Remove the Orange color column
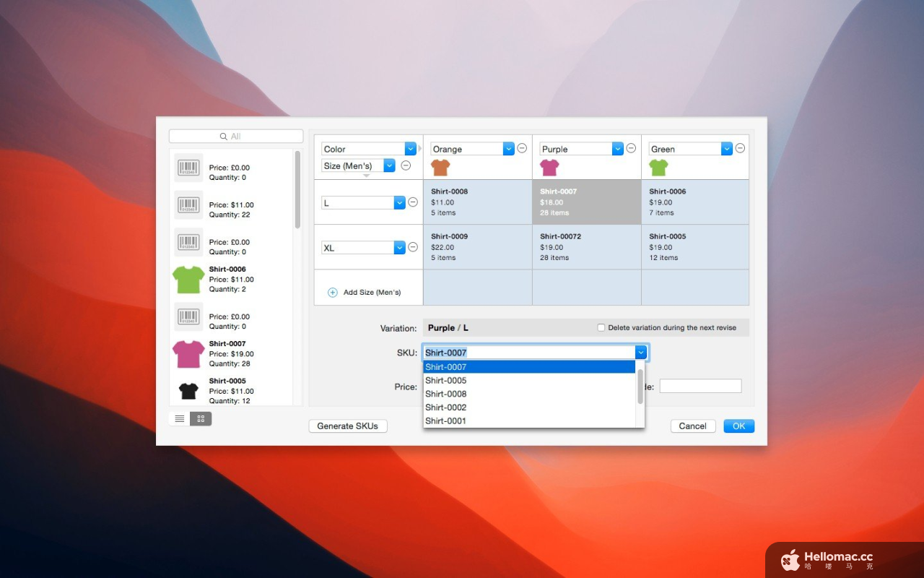This screenshot has width=924, height=578. tap(522, 148)
